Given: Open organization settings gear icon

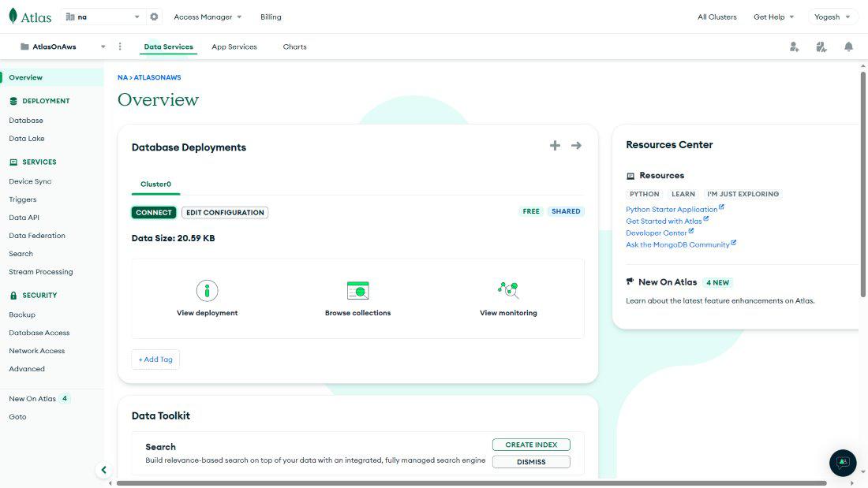Looking at the screenshot, I should [154, 17].
